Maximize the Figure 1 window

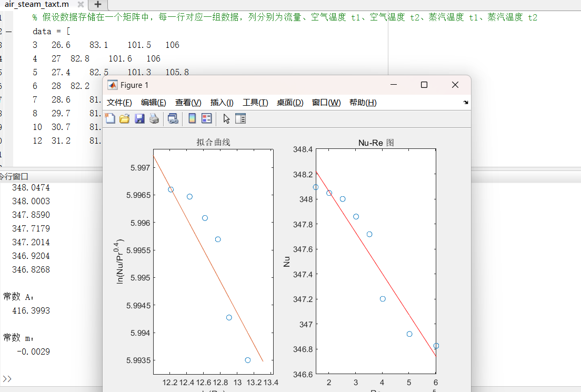(424, 85)
